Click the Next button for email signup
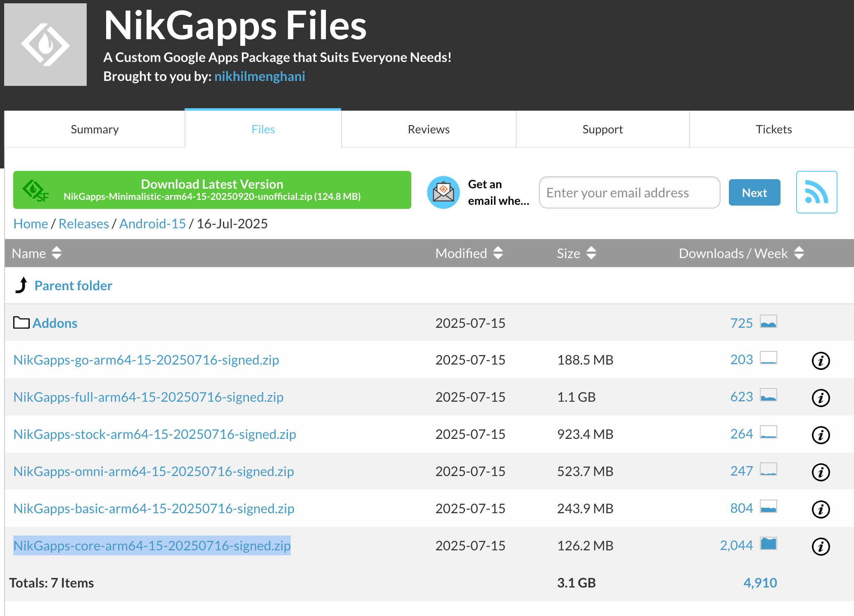This screenshot has height=616, width=854. click(x=754, y=192)
